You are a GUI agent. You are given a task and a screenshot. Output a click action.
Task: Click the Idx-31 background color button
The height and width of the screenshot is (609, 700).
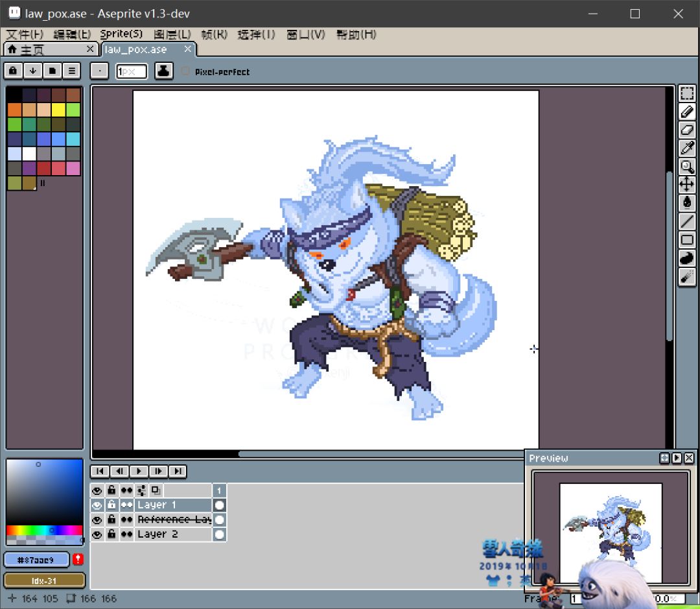coord(44,580)
